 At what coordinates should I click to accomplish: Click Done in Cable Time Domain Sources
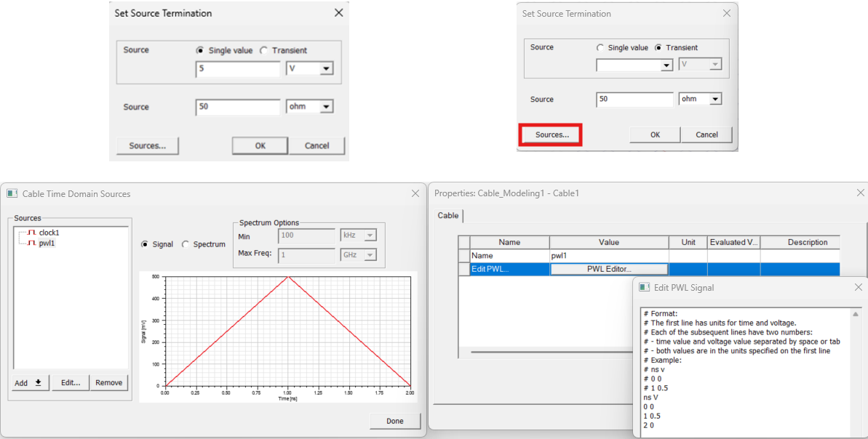pyautogui.click(x=394, y=420)
